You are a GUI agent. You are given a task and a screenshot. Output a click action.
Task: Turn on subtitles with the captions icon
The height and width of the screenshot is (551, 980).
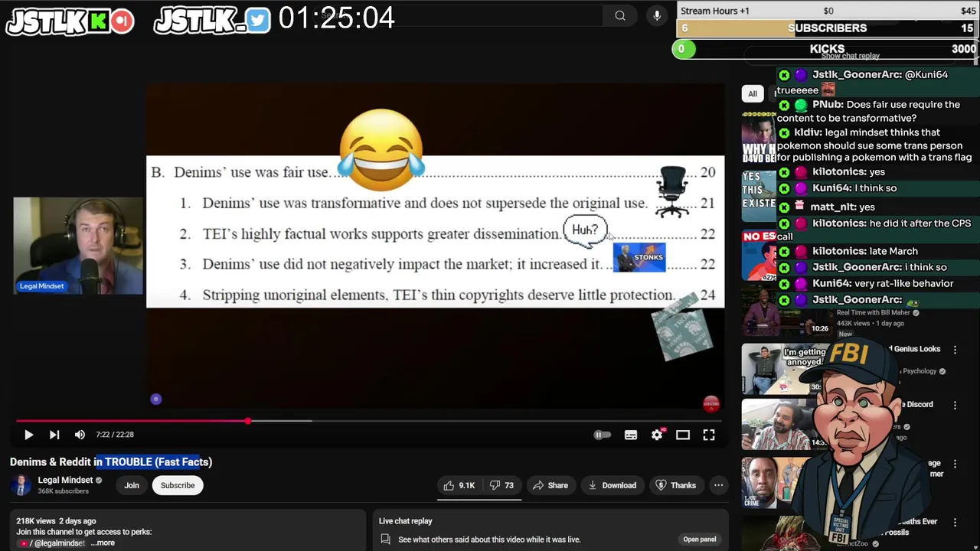(630, 435)
